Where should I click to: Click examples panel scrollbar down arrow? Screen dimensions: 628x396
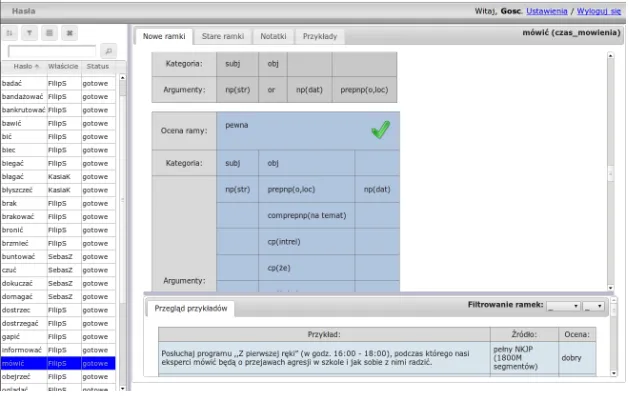click(614, 373)
